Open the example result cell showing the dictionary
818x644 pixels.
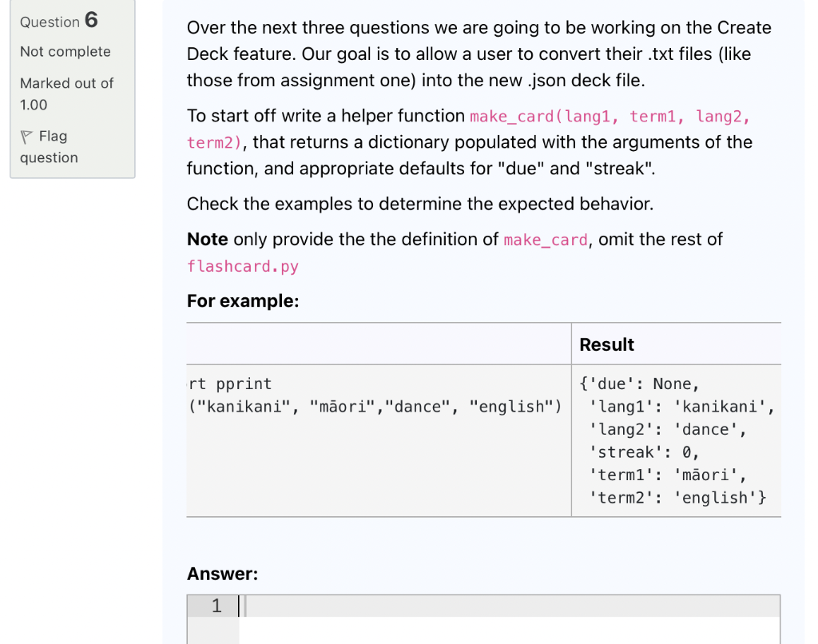676,439
